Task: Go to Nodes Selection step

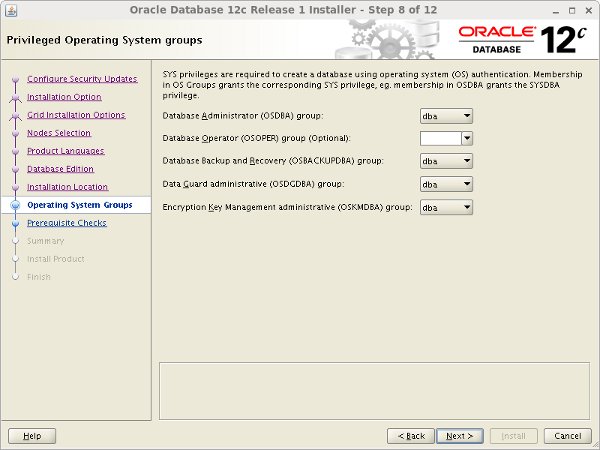Action: point(59,133)
